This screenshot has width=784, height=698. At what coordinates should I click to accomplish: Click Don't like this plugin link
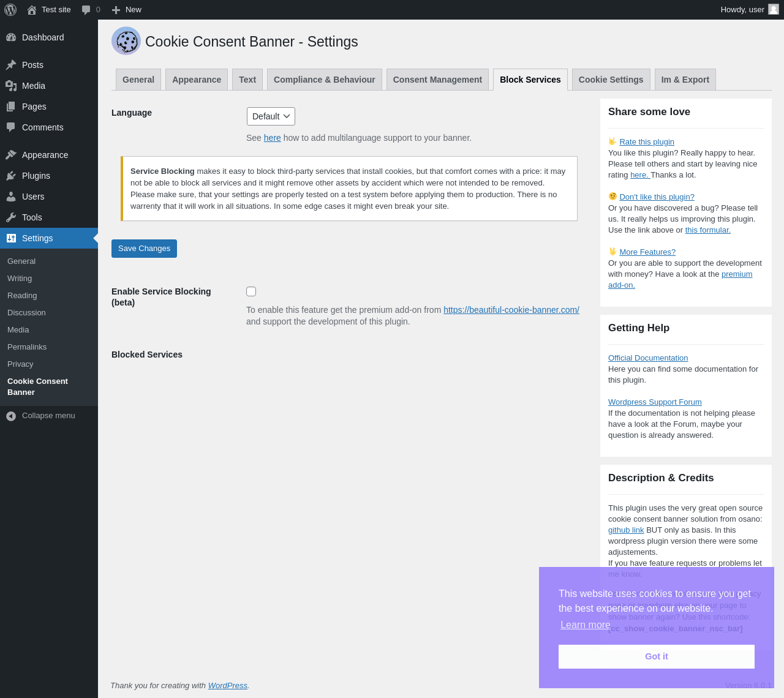tap(657, 197)
